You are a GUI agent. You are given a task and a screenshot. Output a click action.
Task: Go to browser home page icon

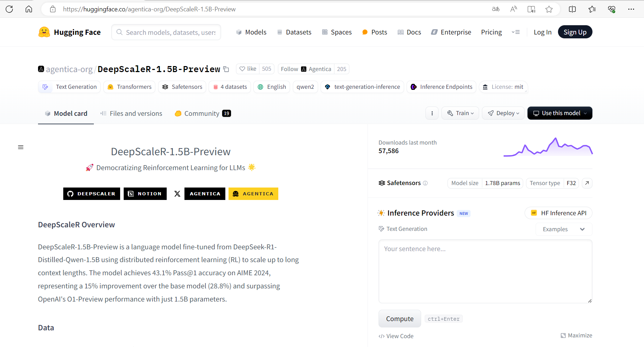click(x=29, y=9)
